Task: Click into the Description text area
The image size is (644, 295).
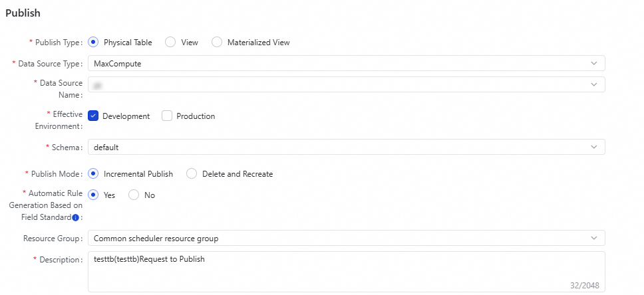Action: click(x=346, y=271)
